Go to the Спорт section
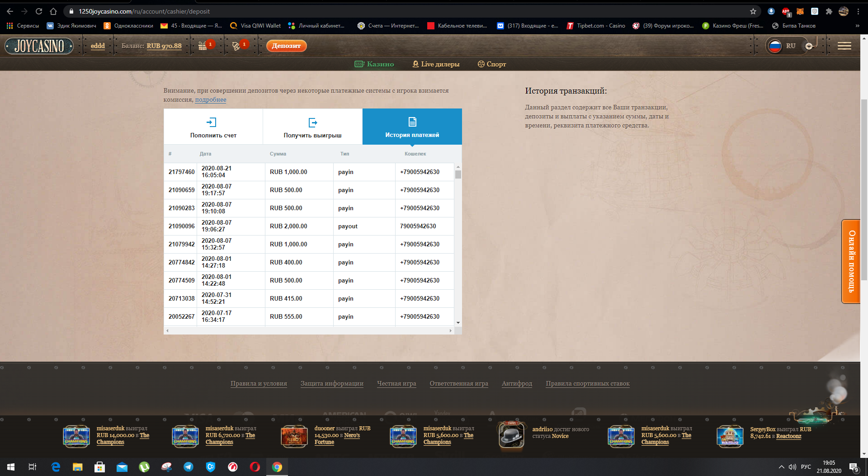Screen dimensions: 868x476 (492, 64)
